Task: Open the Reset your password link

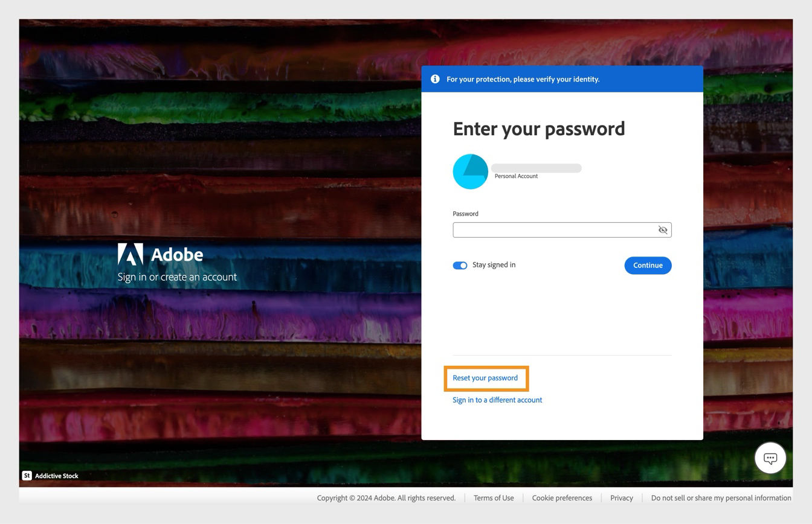Action: tap(486, 377)
